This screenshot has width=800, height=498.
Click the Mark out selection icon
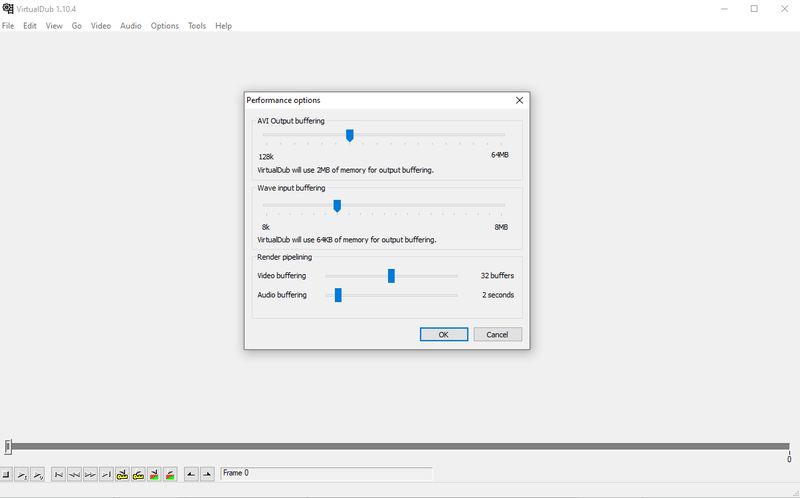tap(207, 474)
